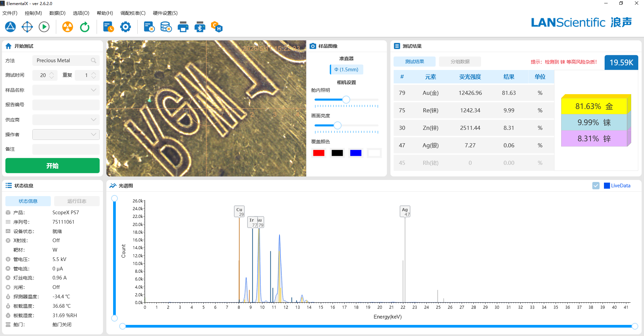Switch to the 分组数据 tab
Image resolution: width=644 pixels, height=336 pixels.
pyautogui.click(x=460, y=62)
